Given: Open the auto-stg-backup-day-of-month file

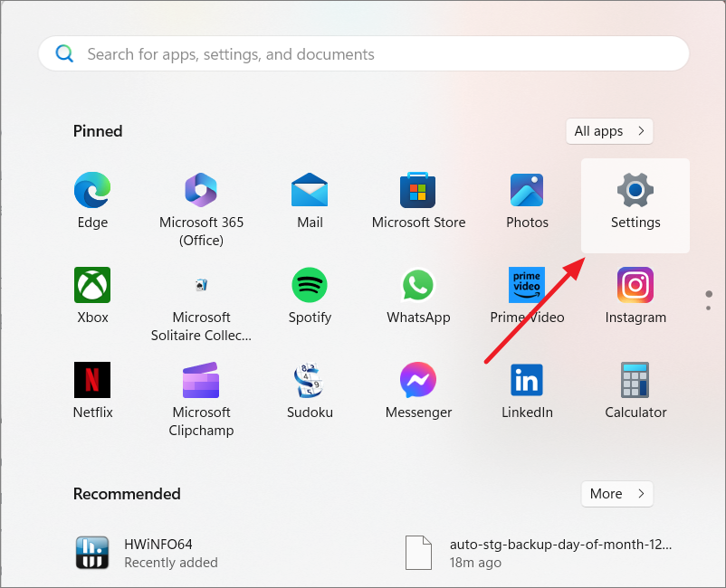Looking at the screenshot, I should [538, 553].
